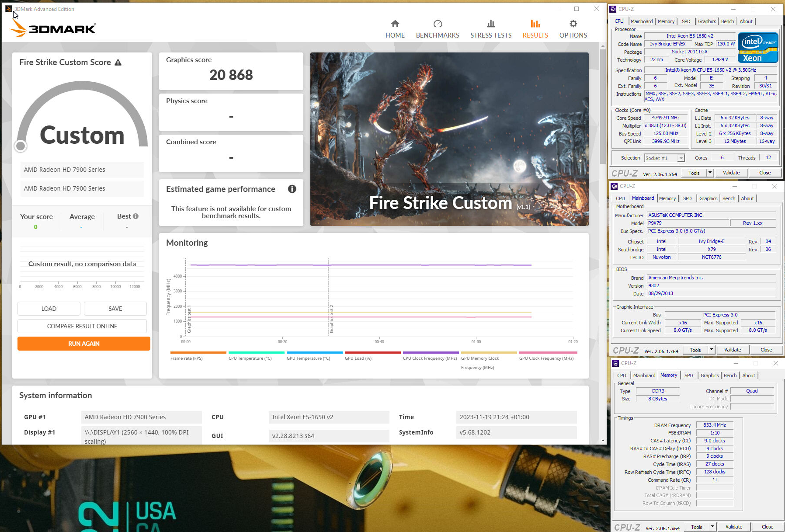Open Bench tab in top CPU-Z window
The image size is (785, 532).
click(727, 21)
